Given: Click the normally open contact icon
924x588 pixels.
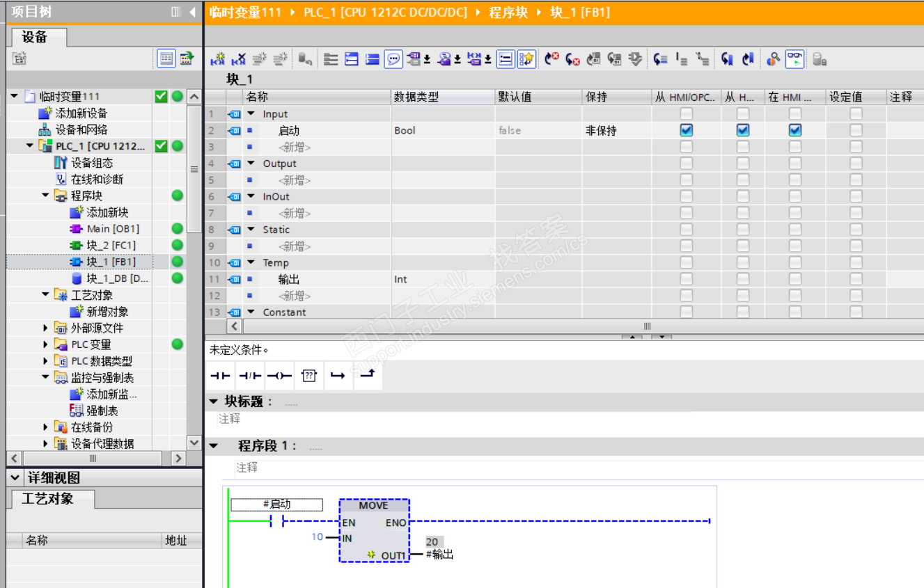Looking at the screenshot, I should [x=220, y=376].
